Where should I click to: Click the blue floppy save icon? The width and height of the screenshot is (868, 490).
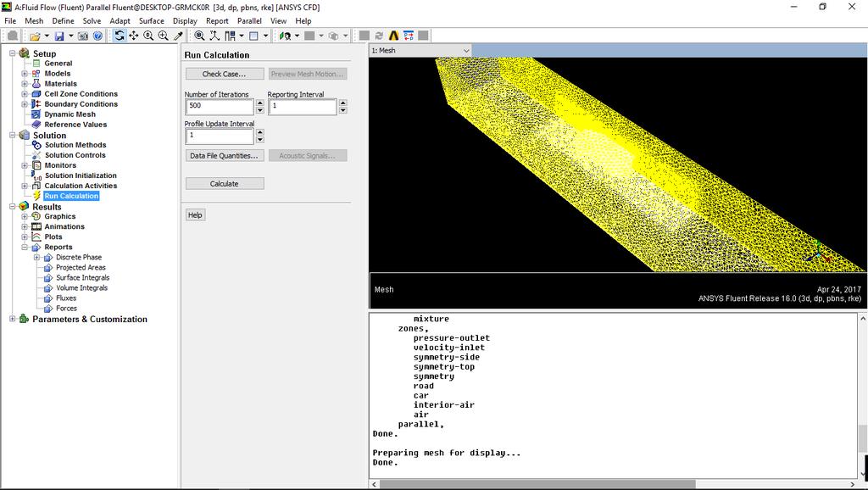pos(59,36)
